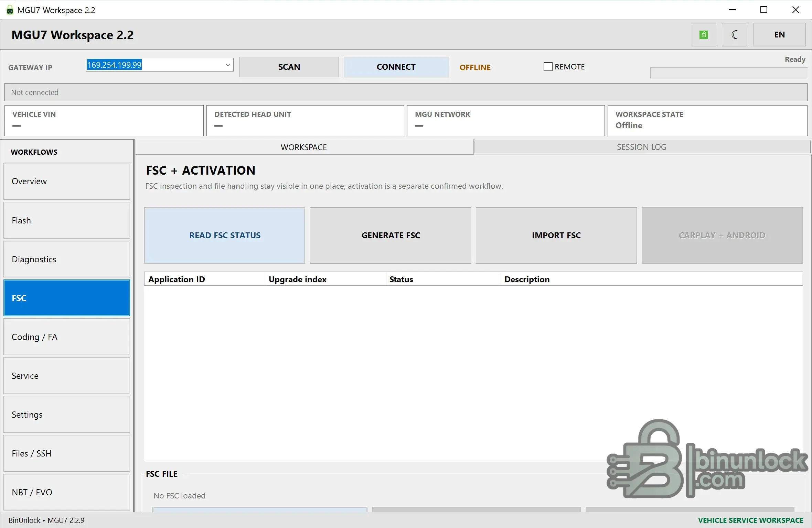Click the 'Not connected' status text
The image size is (812, 528).
coord(35,92)
